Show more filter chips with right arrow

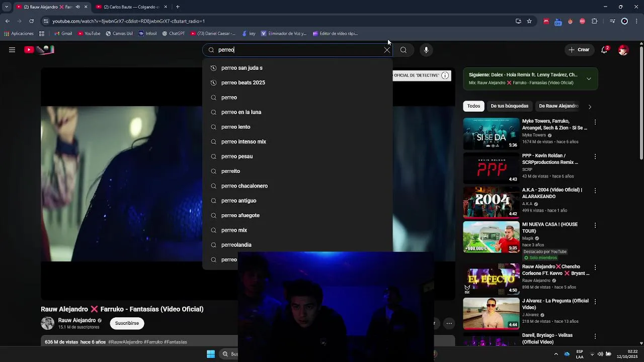click(590, 107)
